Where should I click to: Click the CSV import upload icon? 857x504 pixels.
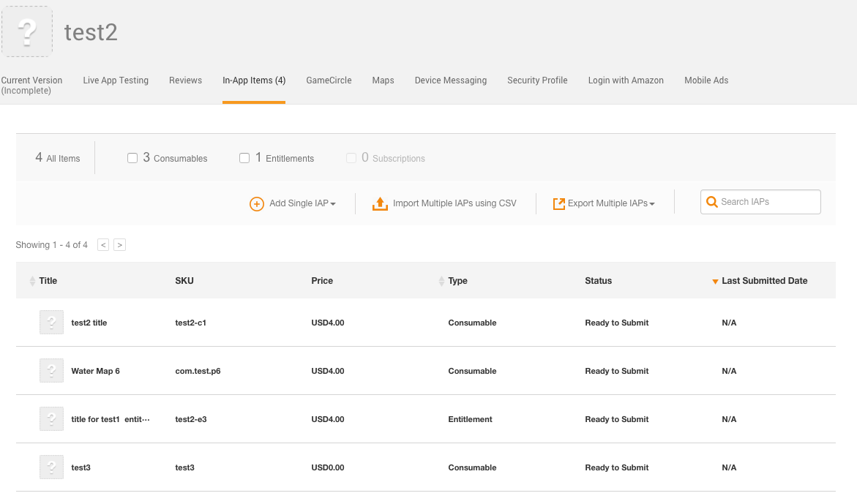coord(380,204)
